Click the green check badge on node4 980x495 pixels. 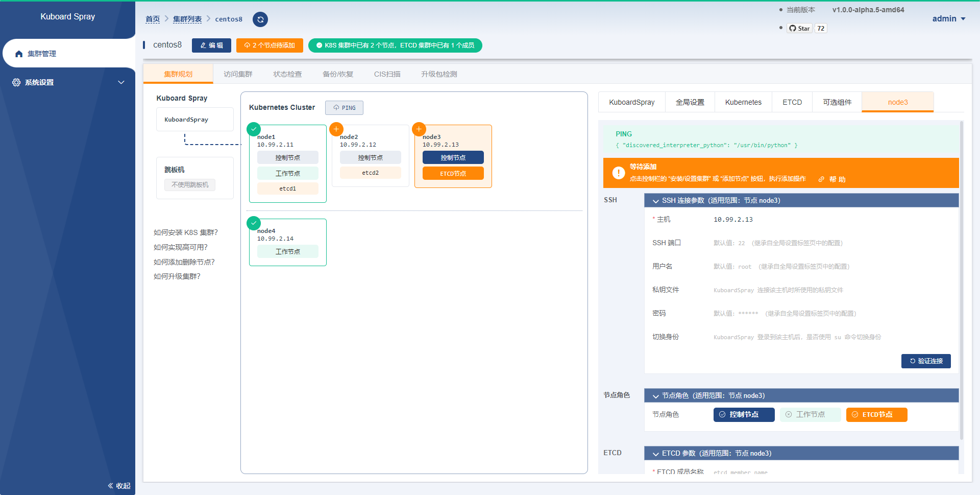(x=254, y=223)
